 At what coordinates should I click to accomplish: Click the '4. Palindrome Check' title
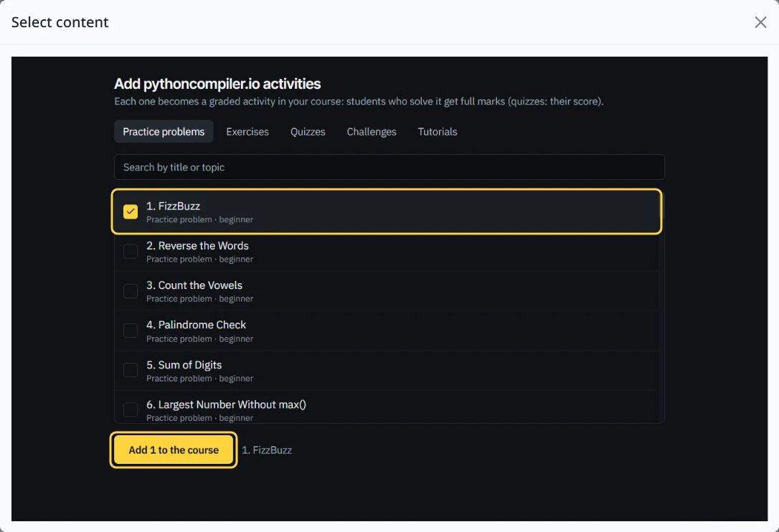(196, 325)
